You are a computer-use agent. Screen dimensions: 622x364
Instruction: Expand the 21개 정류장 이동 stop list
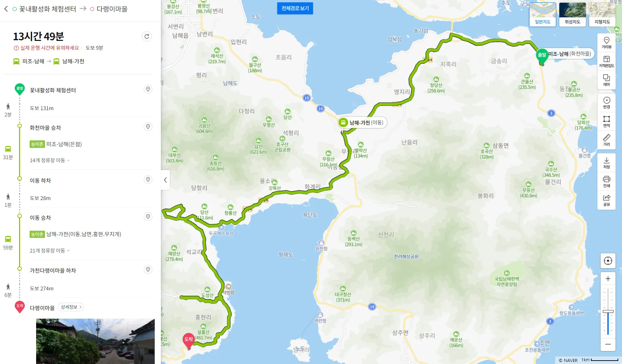(x=50, y=251)
